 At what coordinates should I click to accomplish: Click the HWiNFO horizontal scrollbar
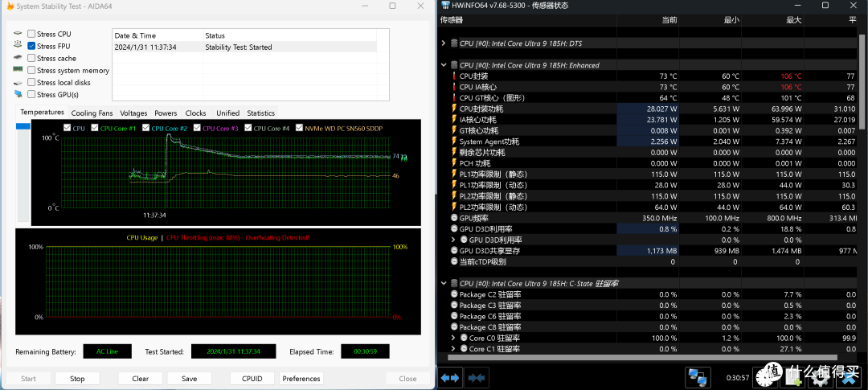[x=652, y=358]
